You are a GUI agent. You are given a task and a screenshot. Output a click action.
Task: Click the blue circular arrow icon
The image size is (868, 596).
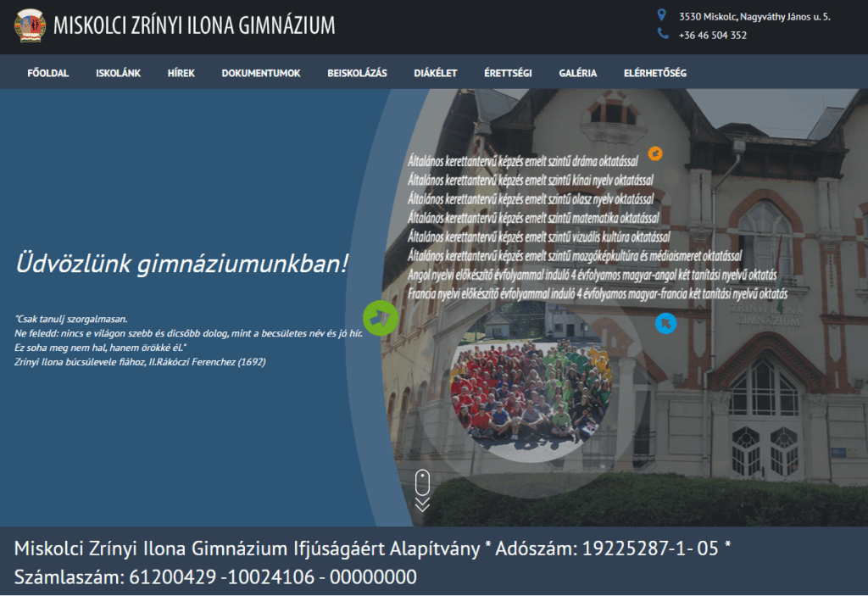(666, 322)
